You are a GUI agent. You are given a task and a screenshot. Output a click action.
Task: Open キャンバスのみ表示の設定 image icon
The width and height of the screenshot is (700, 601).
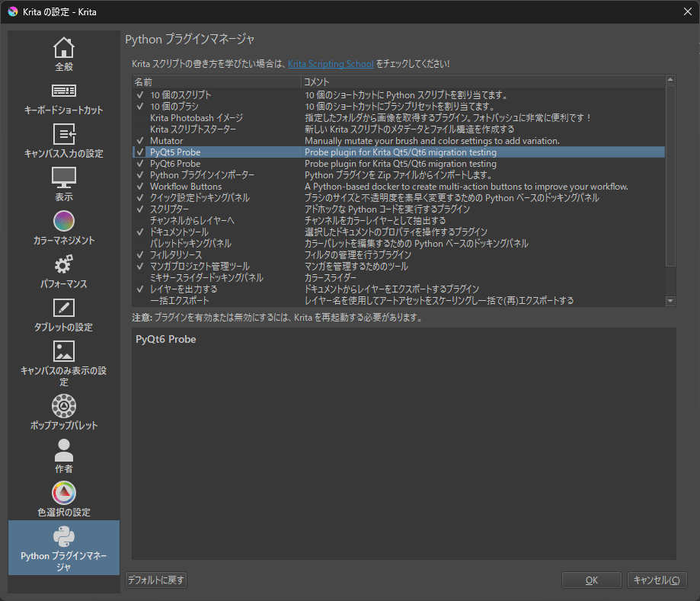[64, 351]
